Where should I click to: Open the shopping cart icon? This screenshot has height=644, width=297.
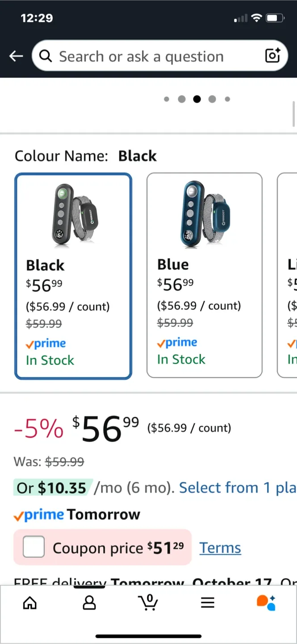pyautogui.click(x=148, y=603)
